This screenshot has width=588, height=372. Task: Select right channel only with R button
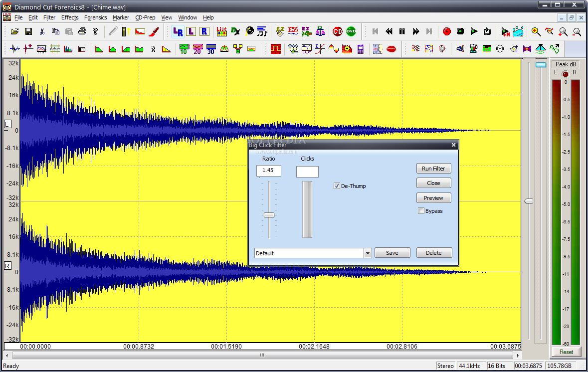point(204,31)
